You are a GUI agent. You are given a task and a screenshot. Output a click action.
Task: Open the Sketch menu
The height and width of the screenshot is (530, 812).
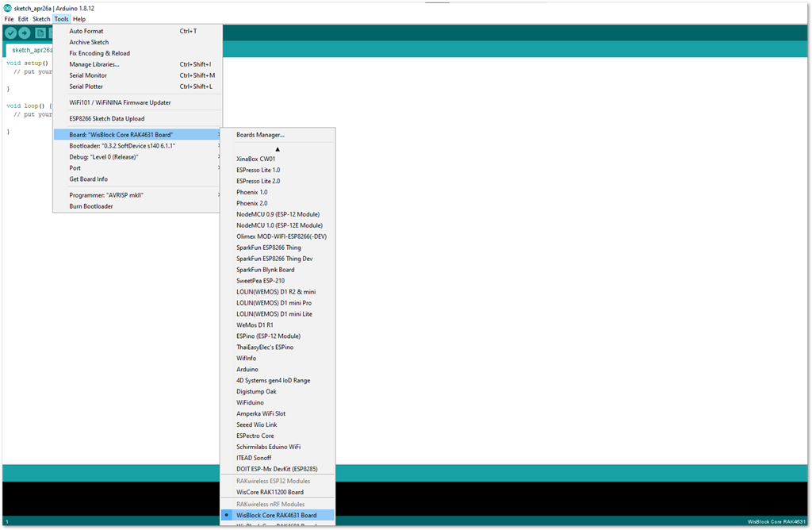coord(40,18)
